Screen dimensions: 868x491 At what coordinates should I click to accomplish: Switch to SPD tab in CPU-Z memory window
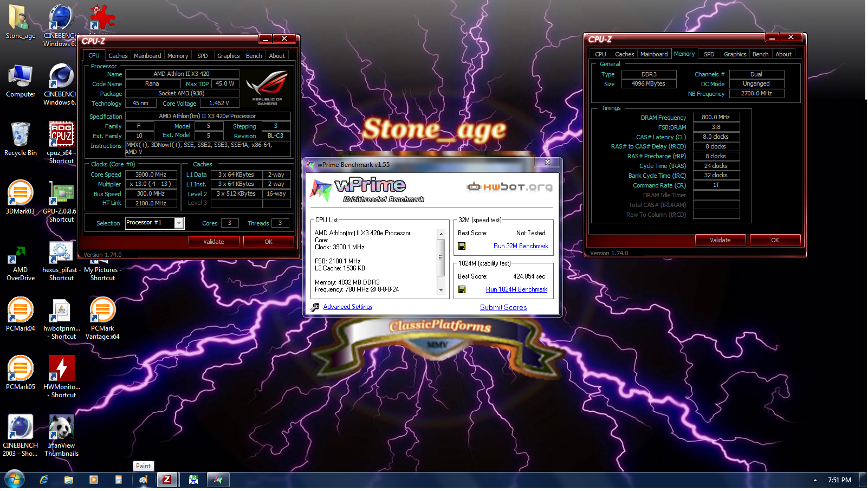coord(709,54)
